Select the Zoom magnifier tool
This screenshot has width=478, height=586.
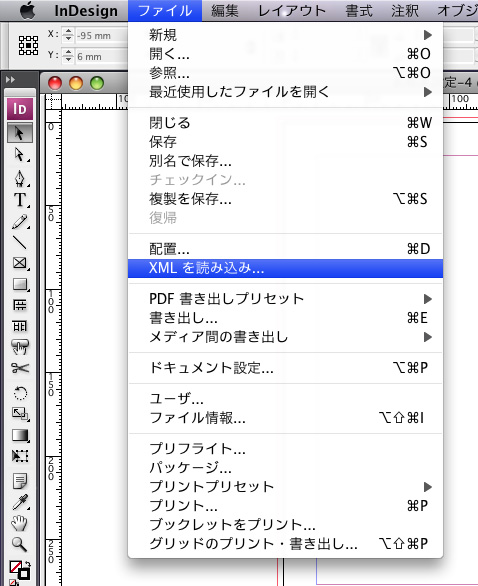20,545
